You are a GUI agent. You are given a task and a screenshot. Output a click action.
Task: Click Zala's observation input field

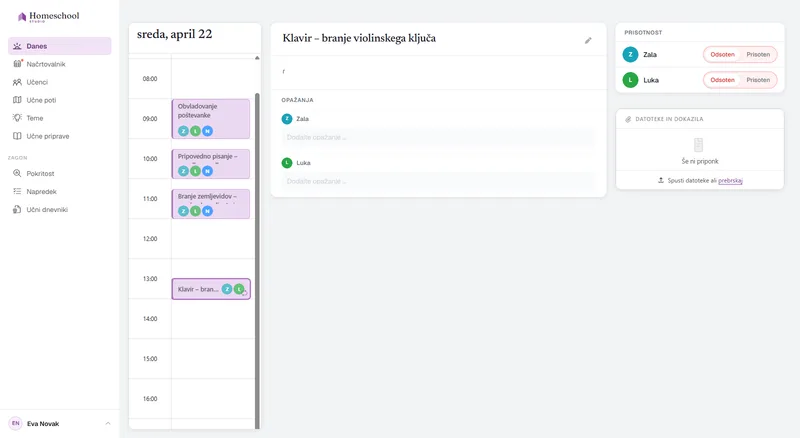point(438,137)
